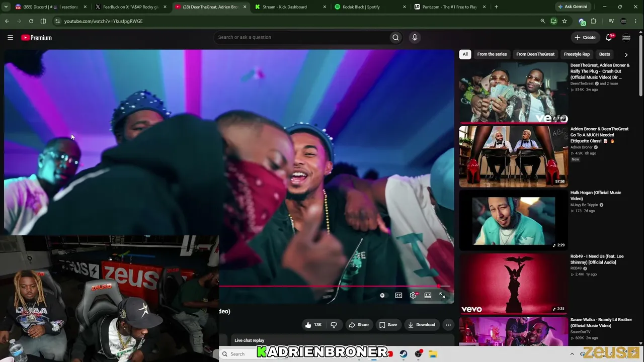Open video player settings gear
Image resolution: width=644 pixels, height=362 pixels.
click(413, 296)
